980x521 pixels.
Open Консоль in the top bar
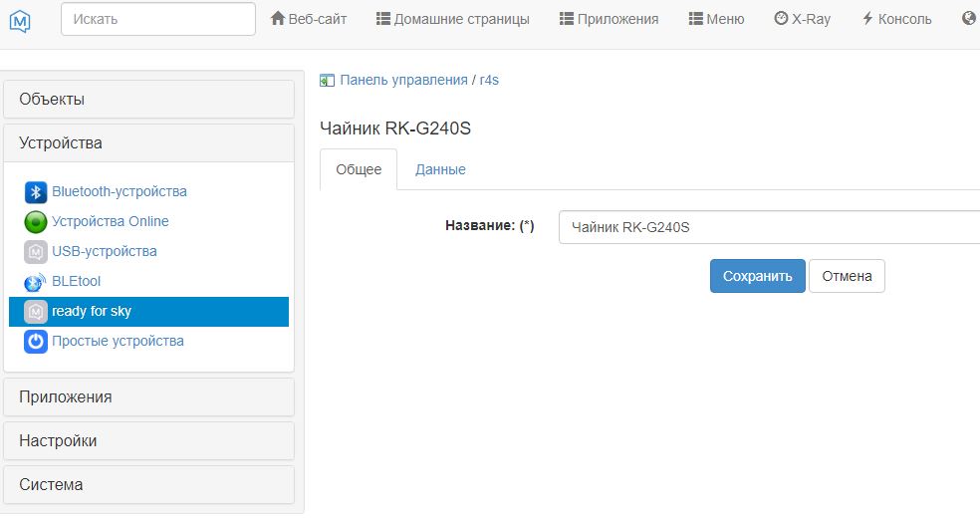[897, 19]
